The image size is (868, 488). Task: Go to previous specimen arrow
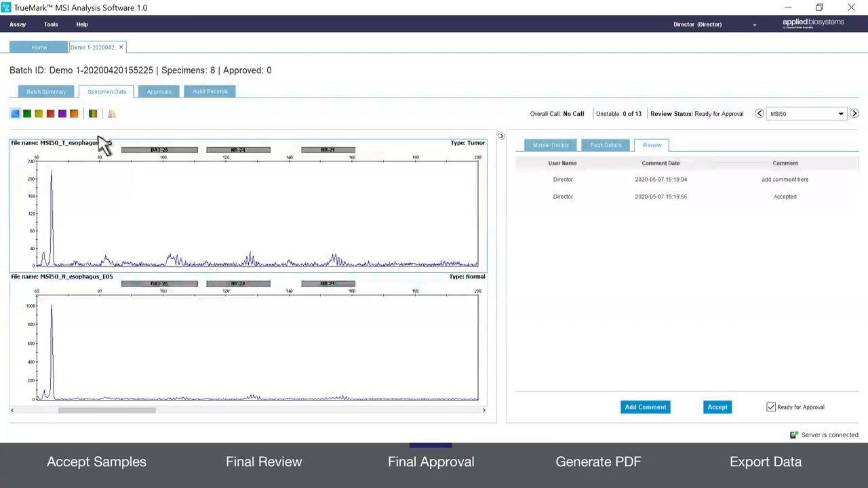(x=759, y=114)
